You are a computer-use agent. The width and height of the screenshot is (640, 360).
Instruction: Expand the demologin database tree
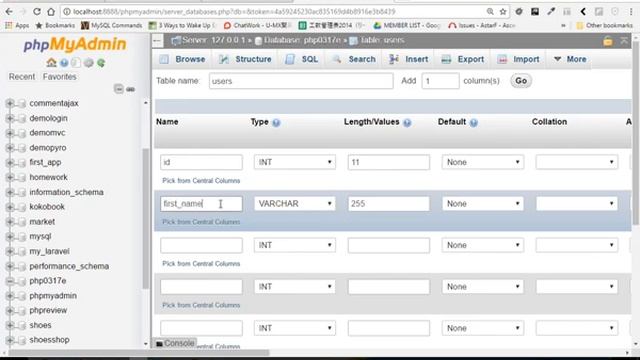point(10,118)
